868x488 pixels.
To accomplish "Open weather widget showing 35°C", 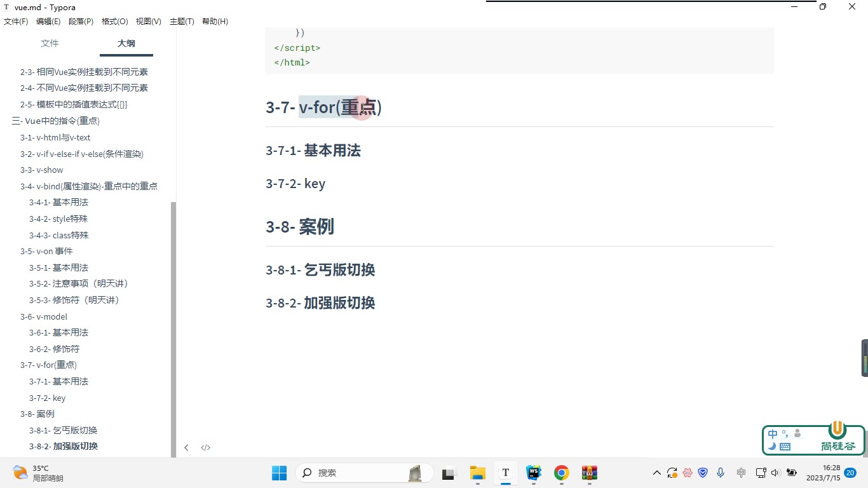I will tap(39, 473).
